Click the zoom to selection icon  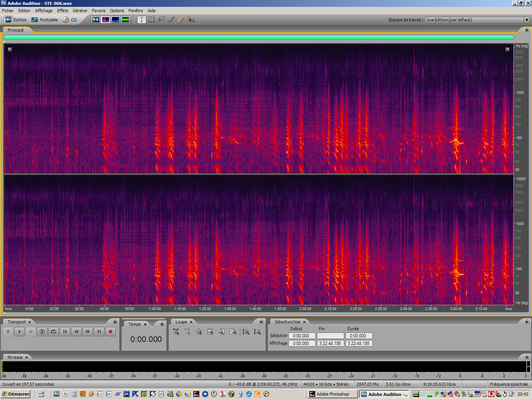click(210, 331)
